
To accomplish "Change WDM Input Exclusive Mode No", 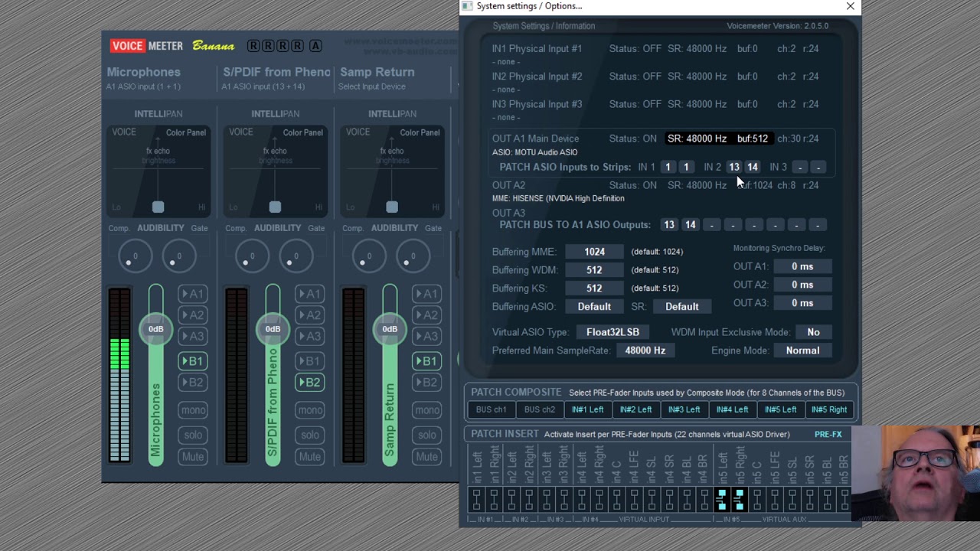I will tap(813, 332).
